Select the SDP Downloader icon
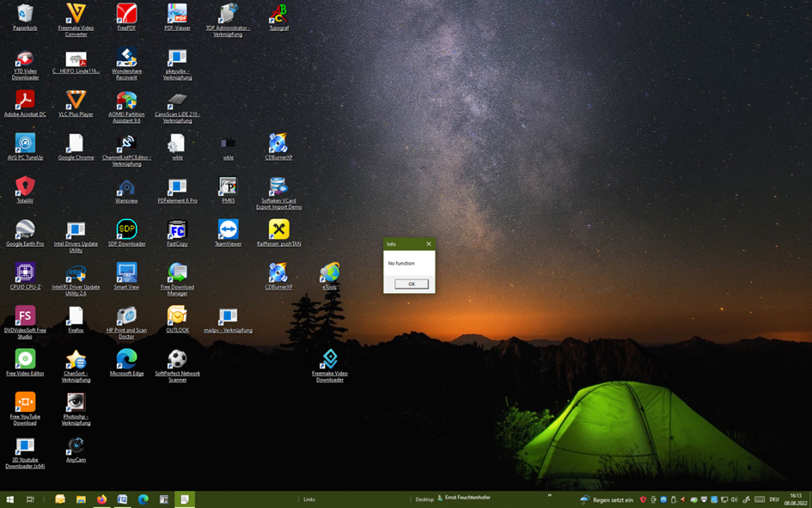The image size is (812, 508). (x=126, y=232)
